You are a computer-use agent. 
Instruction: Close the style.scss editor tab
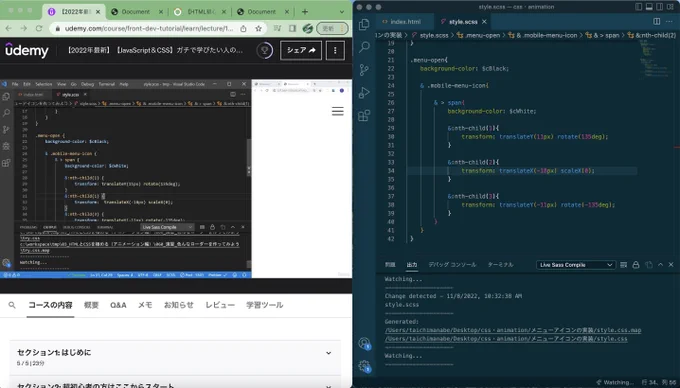[484, 22]
